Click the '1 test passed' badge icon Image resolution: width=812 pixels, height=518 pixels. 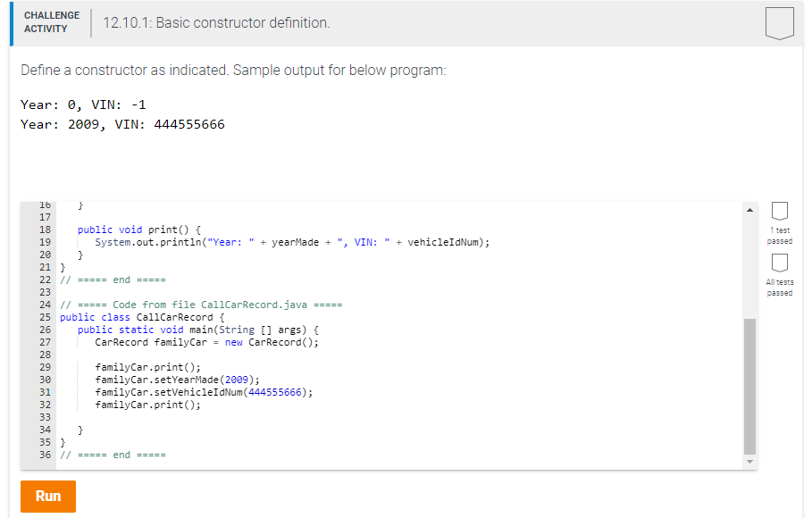[779, 212]
